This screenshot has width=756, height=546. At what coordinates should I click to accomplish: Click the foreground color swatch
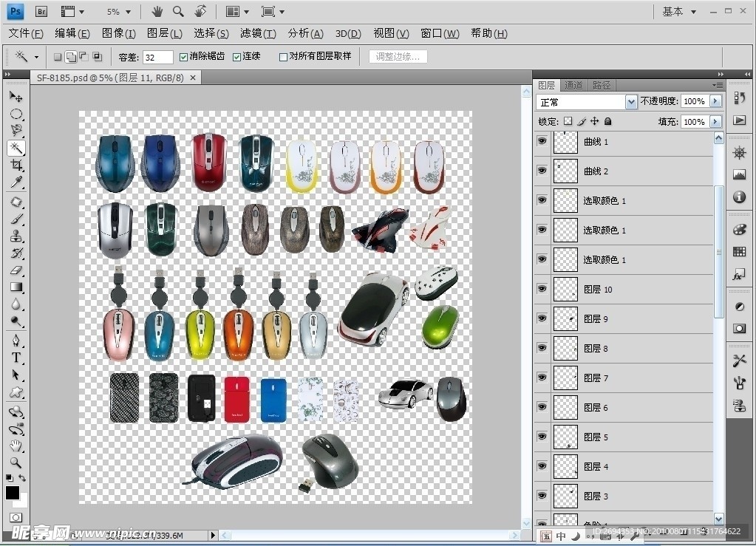(x=13, y=493)
